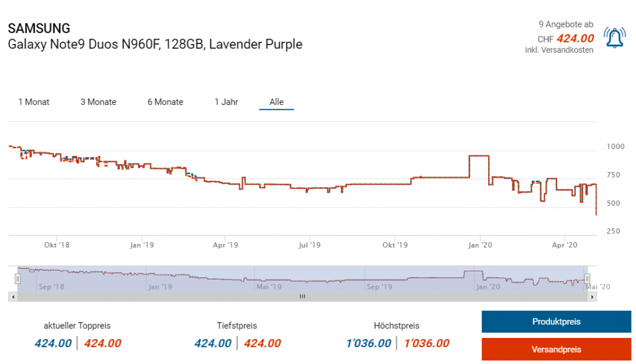The image size is (636, 364).
Task: Click the price peak plateau near Jan '20
Action: (478, 155)
